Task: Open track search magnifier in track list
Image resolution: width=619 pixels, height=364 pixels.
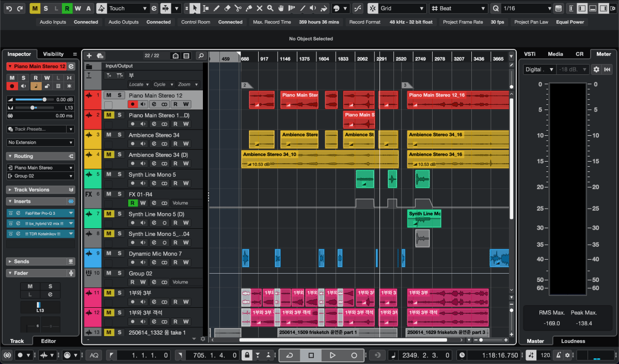Action: [201, 56]
